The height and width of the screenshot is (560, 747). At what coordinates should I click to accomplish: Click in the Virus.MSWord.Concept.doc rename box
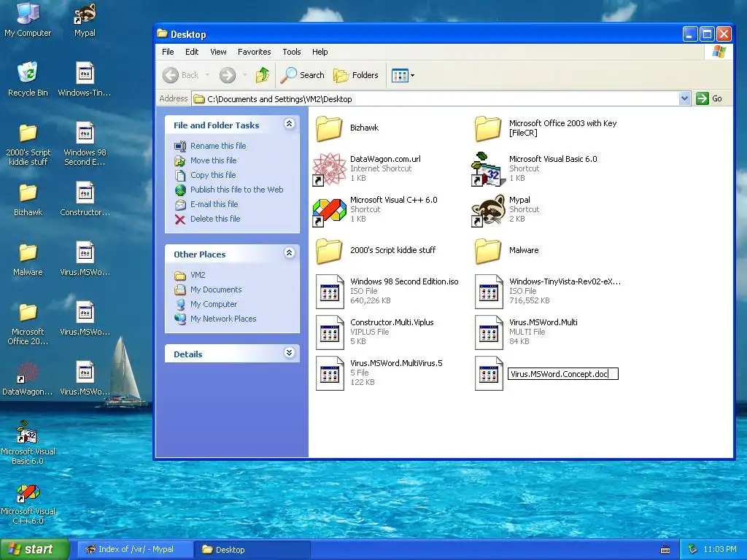[563, 374]
